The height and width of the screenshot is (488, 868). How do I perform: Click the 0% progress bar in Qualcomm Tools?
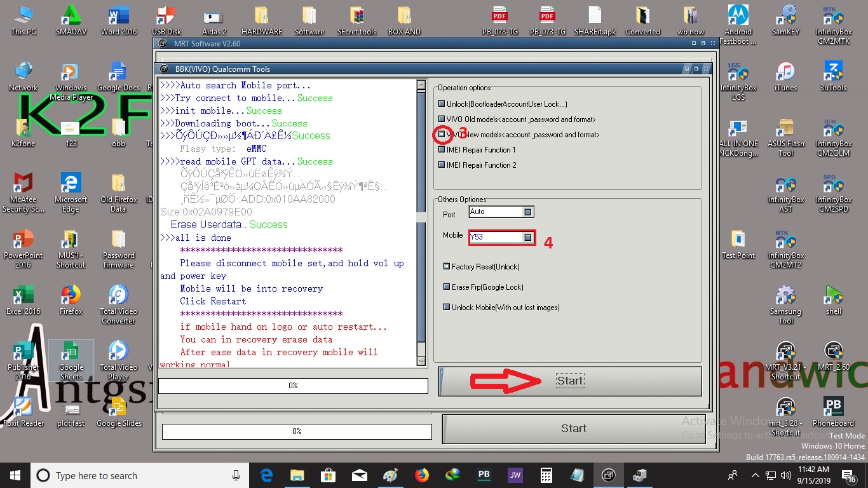[293, 386]
